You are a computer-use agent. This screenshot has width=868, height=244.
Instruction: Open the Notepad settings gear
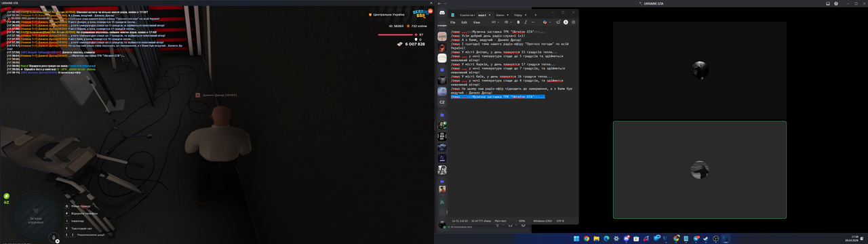(574, 22)
